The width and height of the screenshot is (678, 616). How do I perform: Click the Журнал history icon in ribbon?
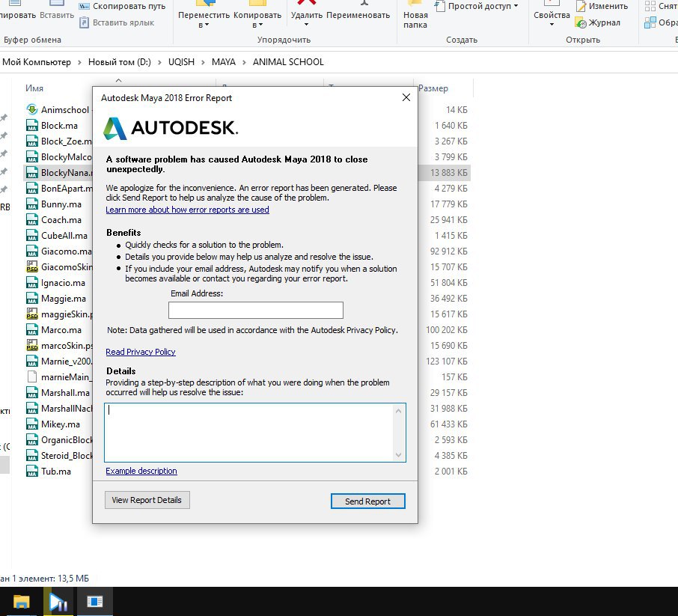pyautogui.click(x=581, y=23)
